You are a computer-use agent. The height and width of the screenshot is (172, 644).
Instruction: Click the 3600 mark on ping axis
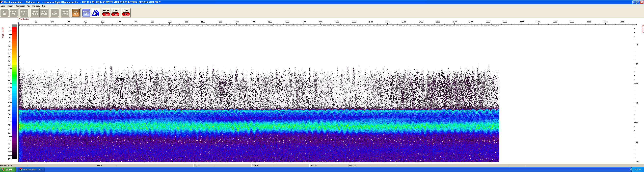[x=622, y=22]
